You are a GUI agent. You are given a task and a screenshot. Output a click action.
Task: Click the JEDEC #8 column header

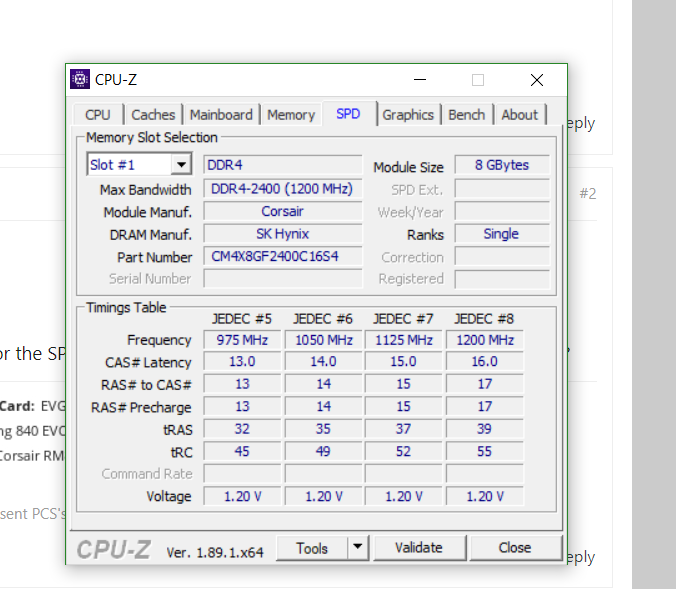[x=484, y=319]
